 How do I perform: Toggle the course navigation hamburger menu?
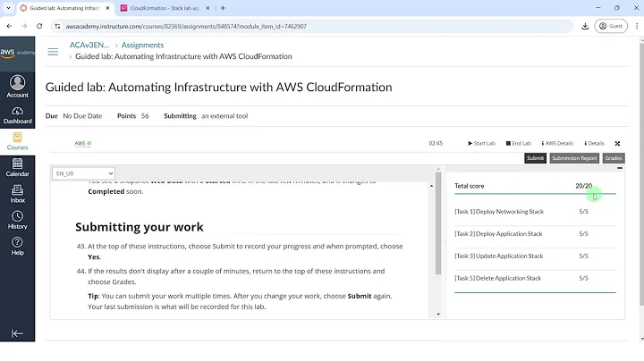point(53,52)
